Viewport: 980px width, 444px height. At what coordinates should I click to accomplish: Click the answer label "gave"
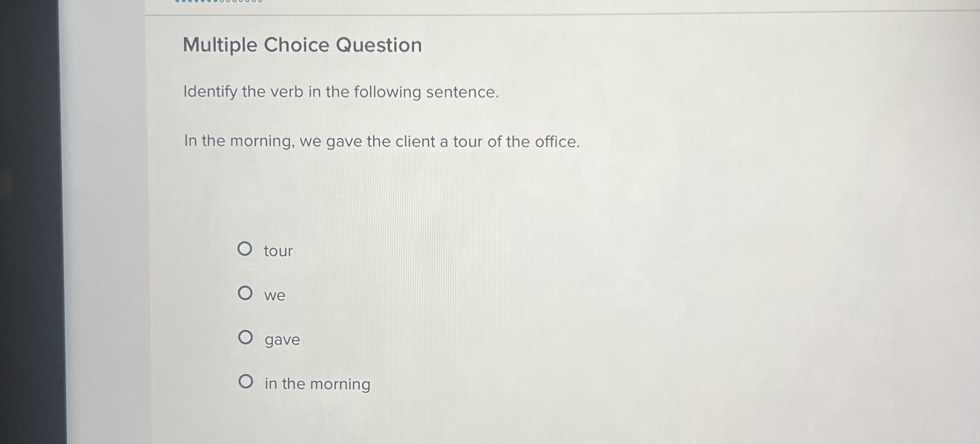tap(282, 340)
